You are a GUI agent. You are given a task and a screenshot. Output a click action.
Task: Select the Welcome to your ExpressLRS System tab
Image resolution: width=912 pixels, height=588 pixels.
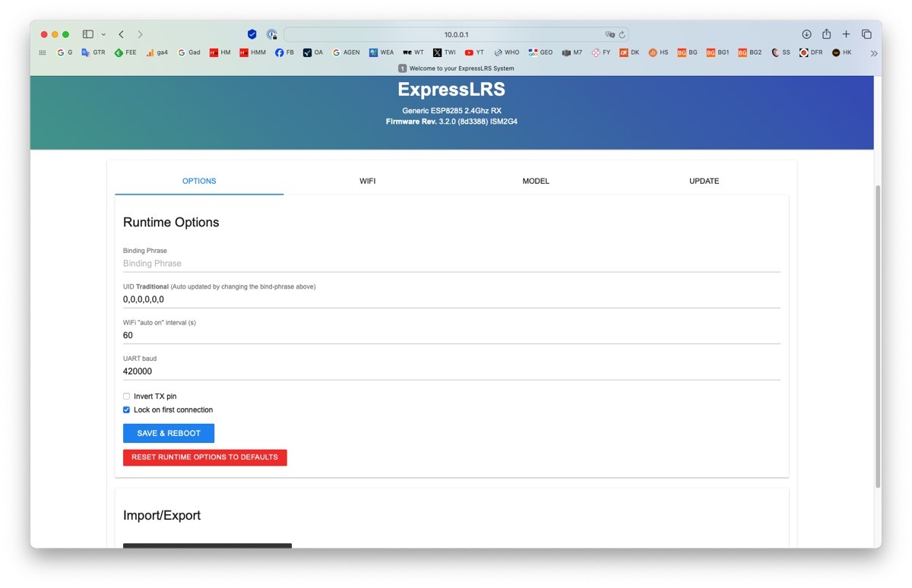coord(456,68)
